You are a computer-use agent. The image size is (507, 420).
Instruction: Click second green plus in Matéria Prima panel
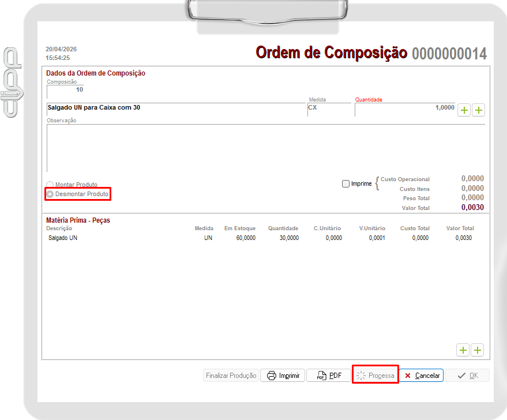(x=478, y=350)
